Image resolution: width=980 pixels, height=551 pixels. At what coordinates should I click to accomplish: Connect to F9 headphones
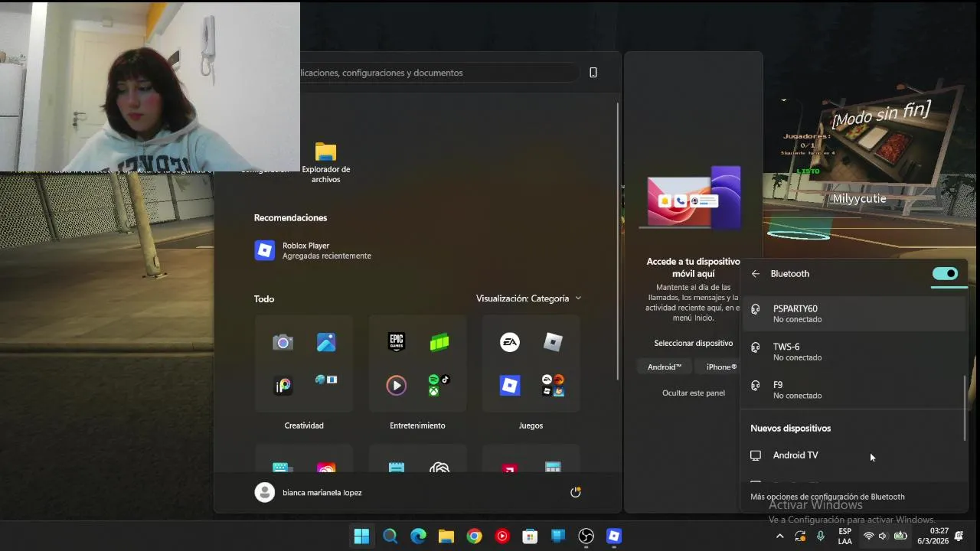pos(853,390)
